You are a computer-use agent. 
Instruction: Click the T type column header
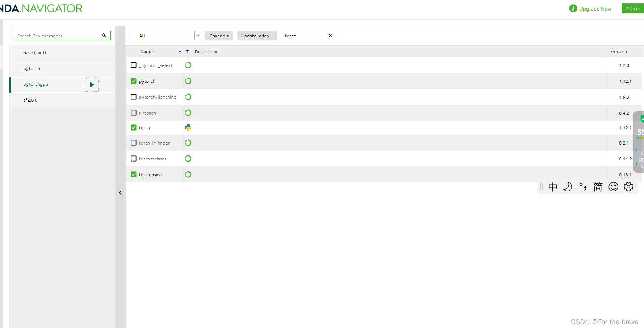[187, 52]
